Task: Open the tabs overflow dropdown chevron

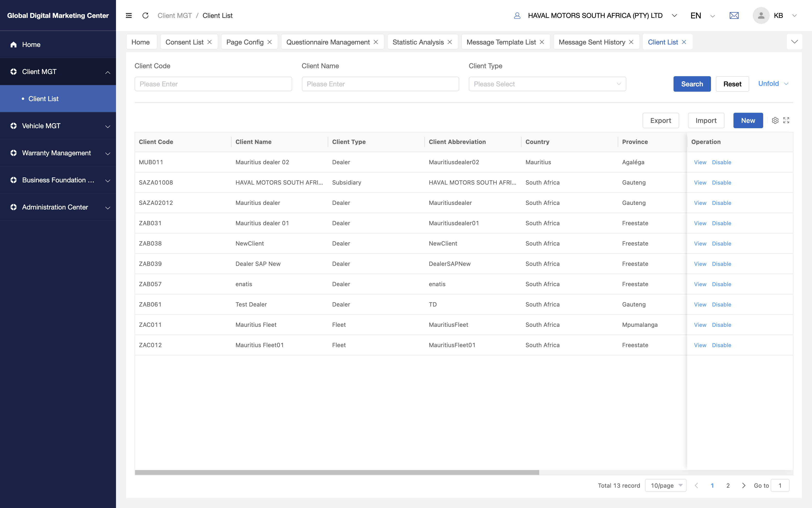Action: [794, 42]
